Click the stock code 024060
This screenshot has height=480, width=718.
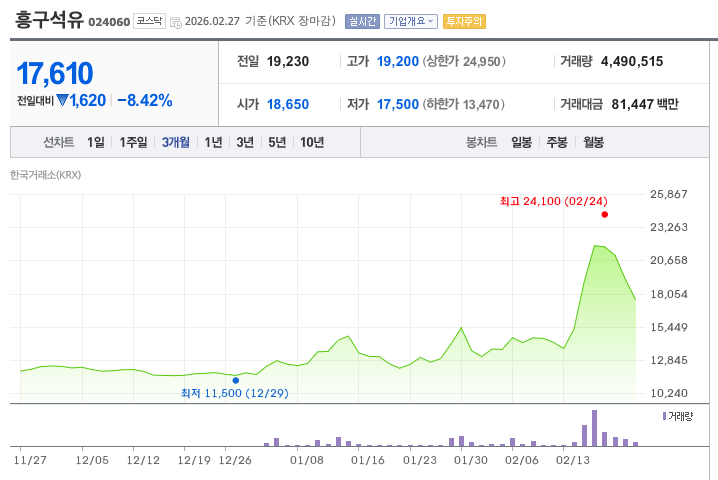tap(109, 22)
